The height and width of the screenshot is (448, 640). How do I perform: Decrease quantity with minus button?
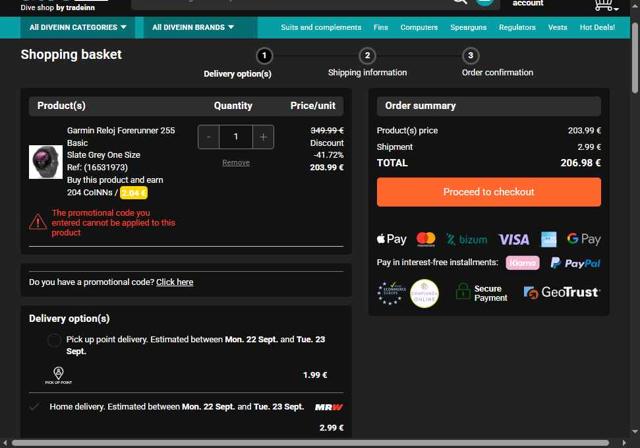209,137
